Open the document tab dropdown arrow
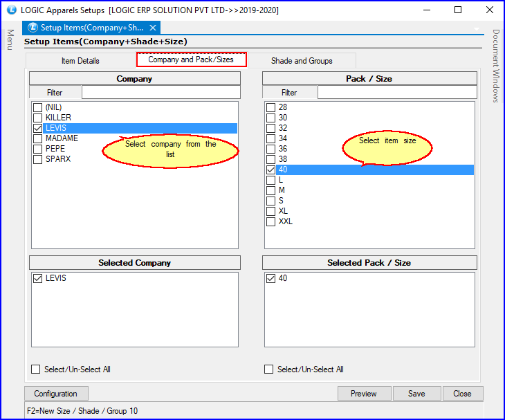The image size is (505, 420). pyautogui.click(x=477, y=28)
